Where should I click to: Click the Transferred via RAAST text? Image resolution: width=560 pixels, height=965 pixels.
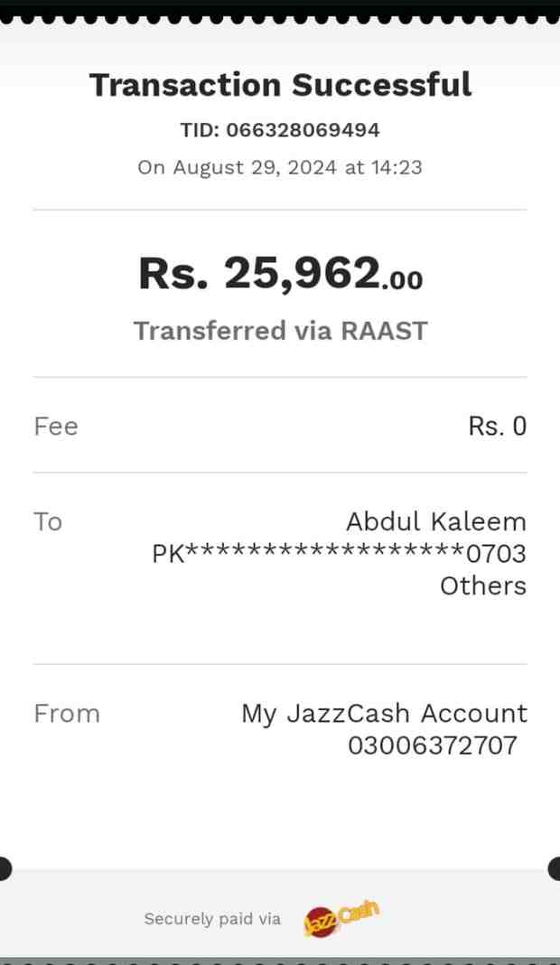(x=280, y=331)
